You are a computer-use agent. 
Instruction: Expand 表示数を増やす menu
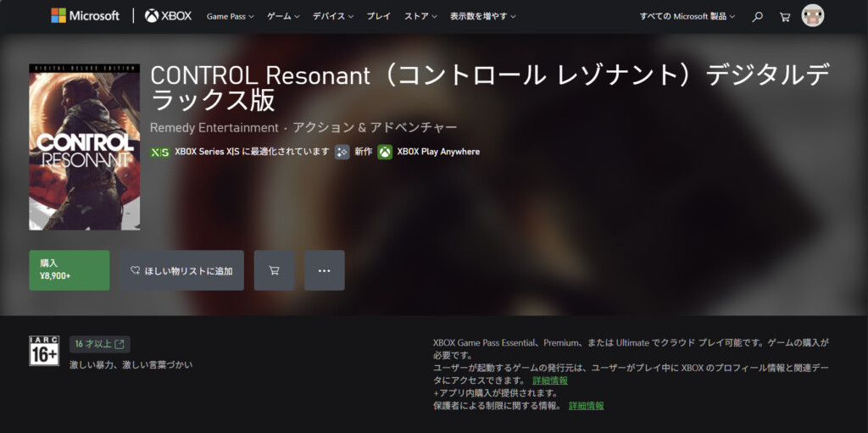tap(482, 16)
